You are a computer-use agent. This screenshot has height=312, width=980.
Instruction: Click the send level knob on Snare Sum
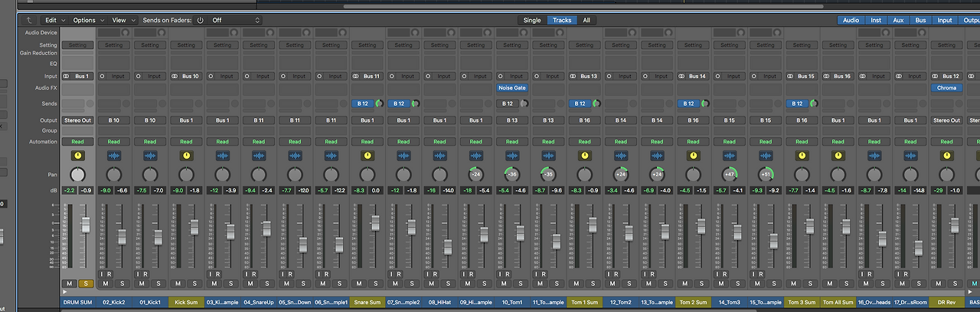(x=380, y=103)
